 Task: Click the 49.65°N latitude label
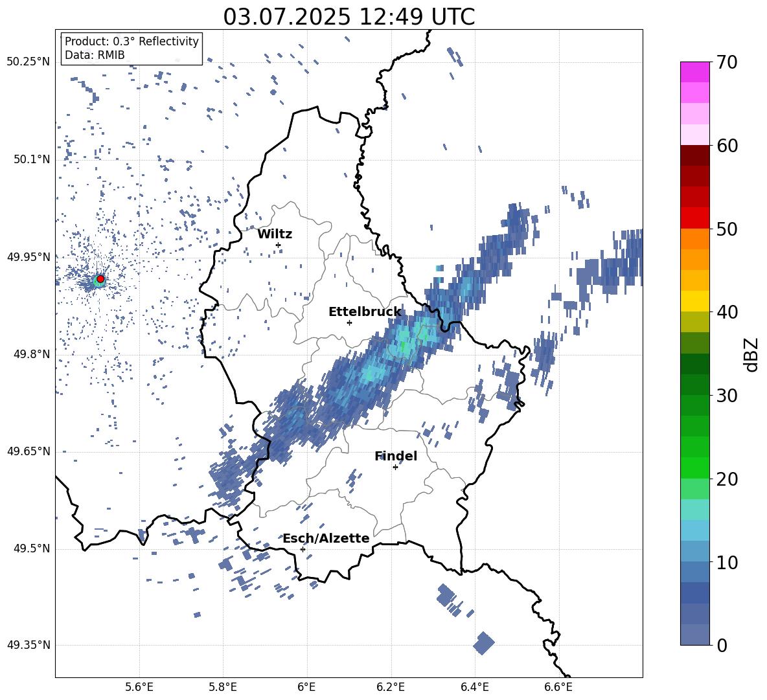(x=28, y=451)
